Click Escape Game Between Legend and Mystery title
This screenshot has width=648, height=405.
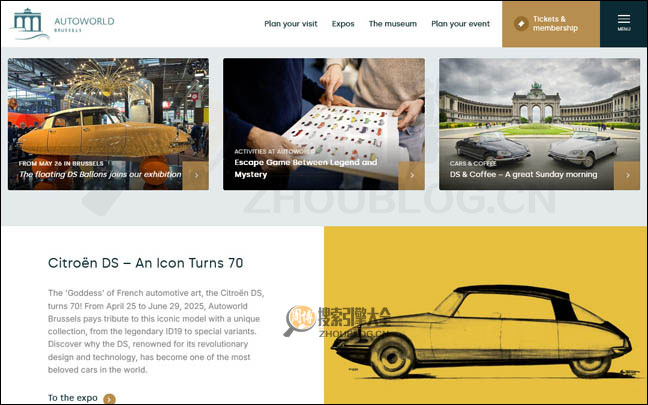tap(306, 168)
